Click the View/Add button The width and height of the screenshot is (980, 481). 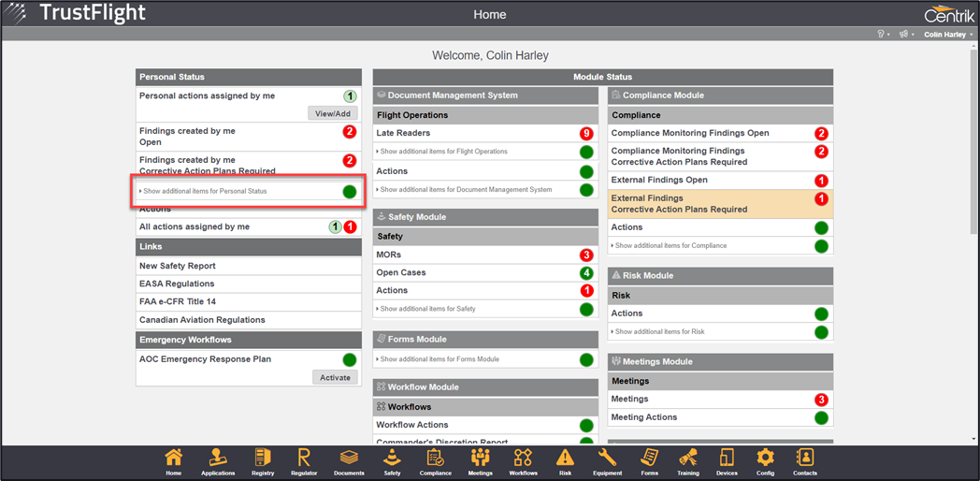point(333,113)
